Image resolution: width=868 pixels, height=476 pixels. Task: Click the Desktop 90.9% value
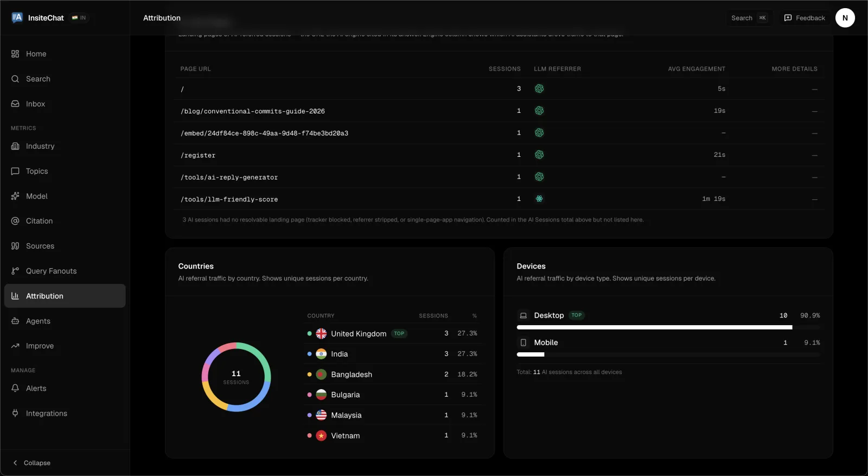pos(810,315)
